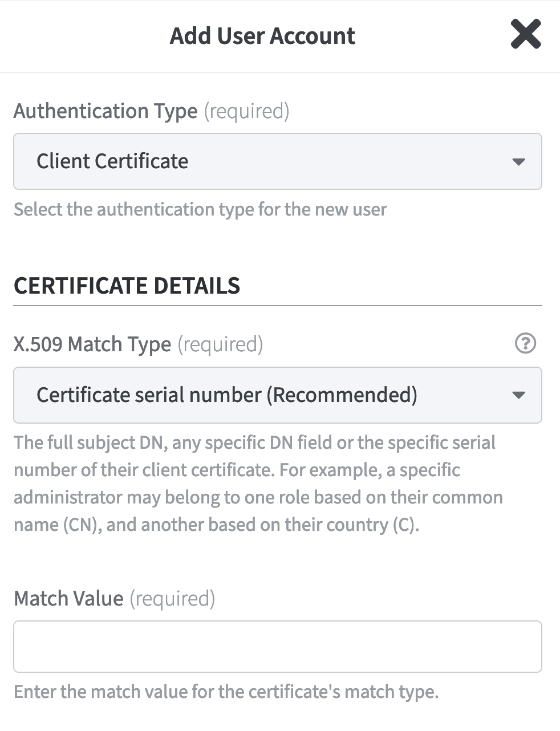Click the divider line under CERTIFICATE DETAILS
The image size is (560, 731).
click(277, 306)
